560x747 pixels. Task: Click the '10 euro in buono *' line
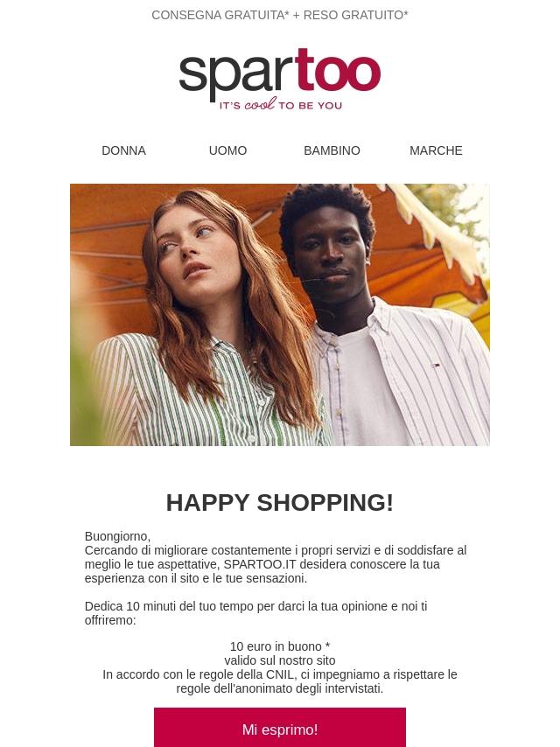pos(280,646)
